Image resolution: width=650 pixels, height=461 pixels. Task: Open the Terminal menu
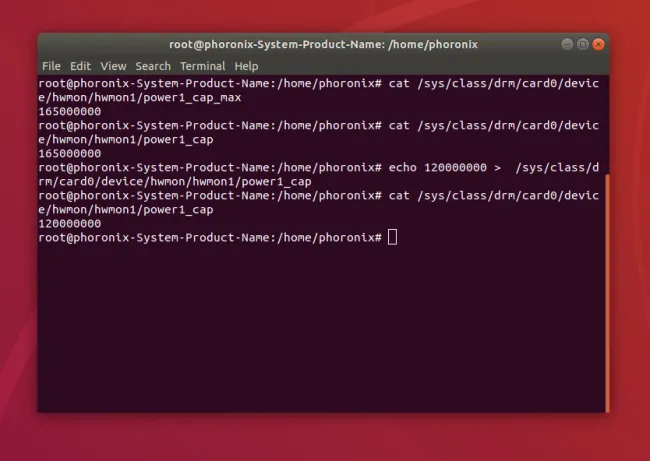[x=203, y=66]
